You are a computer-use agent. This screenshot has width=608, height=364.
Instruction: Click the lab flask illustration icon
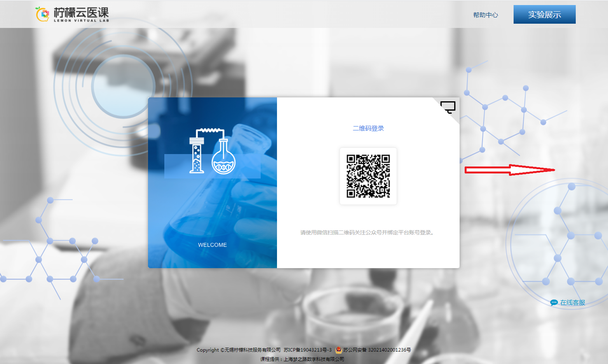[213, 151]
